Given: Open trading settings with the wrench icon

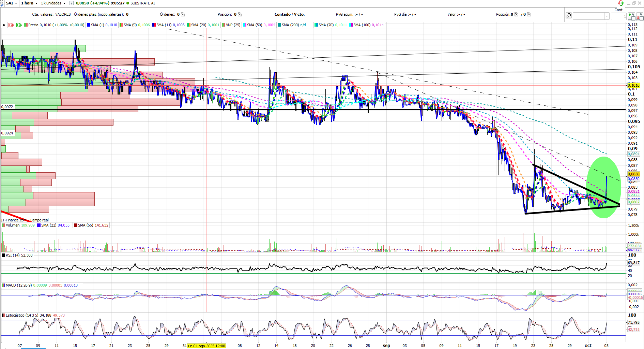Looking at the screenshot, I should [568, 15].
